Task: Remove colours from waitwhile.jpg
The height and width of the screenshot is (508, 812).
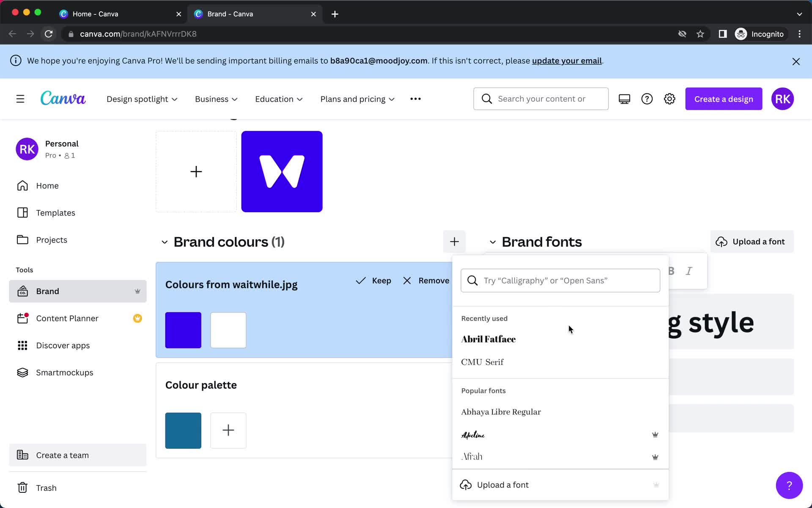Action: point(426,281)
